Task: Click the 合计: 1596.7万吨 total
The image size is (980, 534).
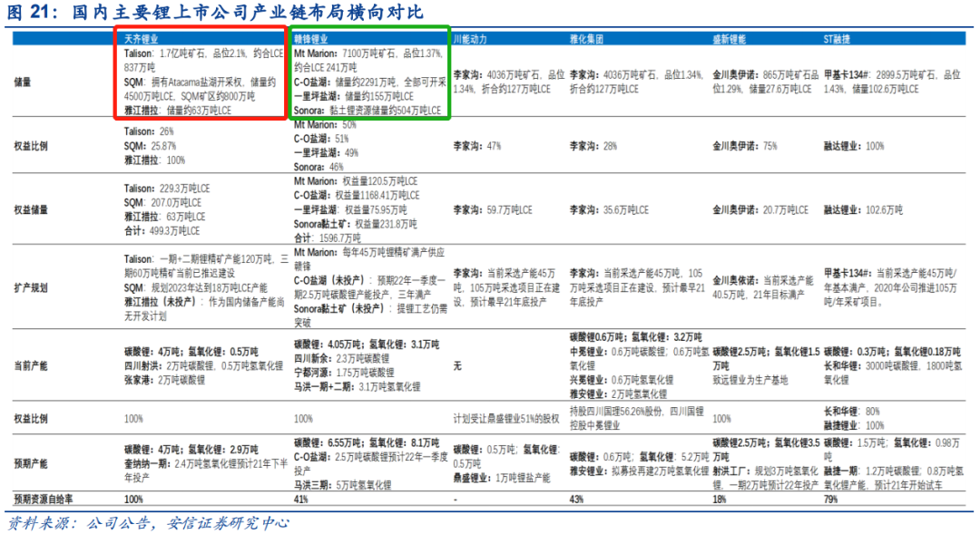Action: pyautogui.click(x=327, y=238)
